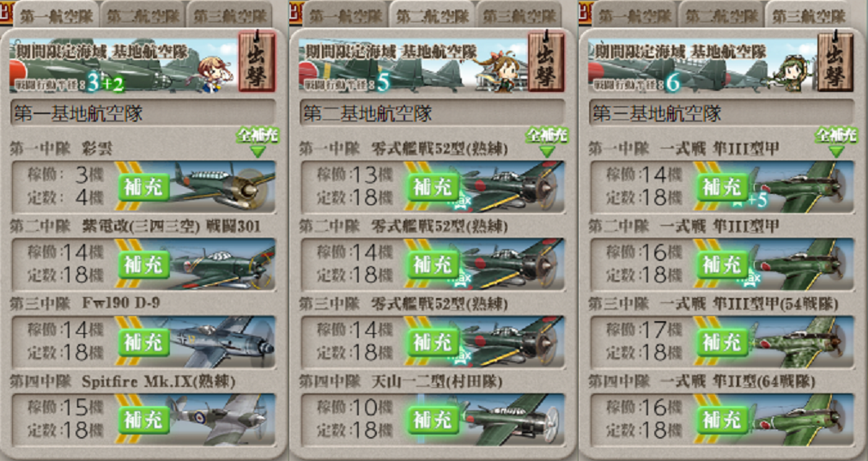Click the Fw190 D-9 aircraft image
Viewport: 868px width, 461px height.
[x=222, y=342]
